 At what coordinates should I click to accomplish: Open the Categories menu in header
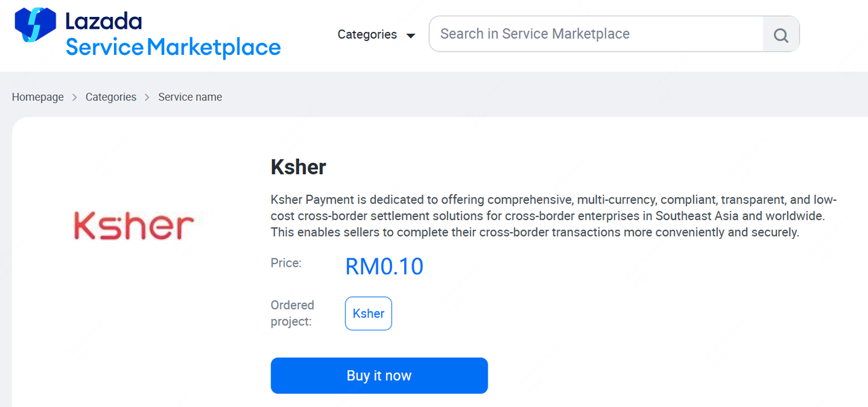[x=368, y=35]
